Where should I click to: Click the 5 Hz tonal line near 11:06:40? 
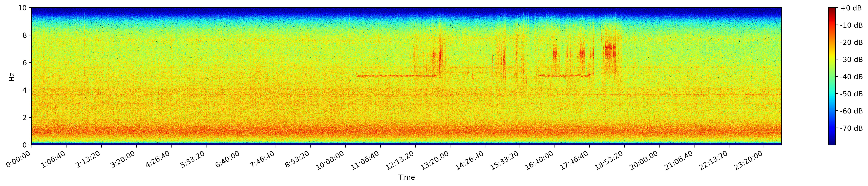pyautogui.click(x=380, y=76)
